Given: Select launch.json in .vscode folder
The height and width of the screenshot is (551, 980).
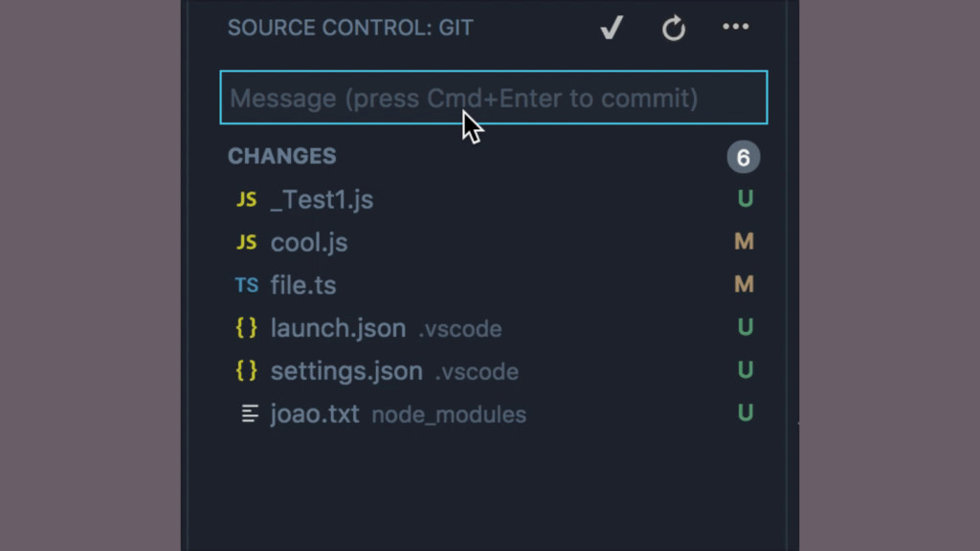Looking at the screenshot, I should [x=493, y=328].
